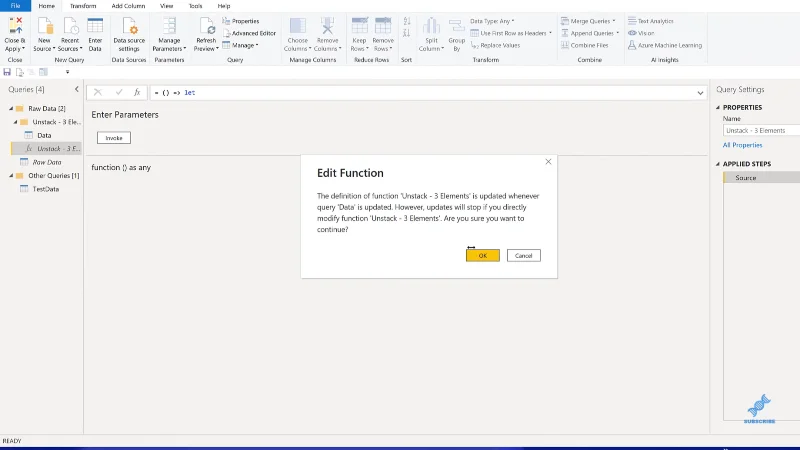Open All Properties link
The width and height of the screenshot is (800, 450).
pos(742,145)
